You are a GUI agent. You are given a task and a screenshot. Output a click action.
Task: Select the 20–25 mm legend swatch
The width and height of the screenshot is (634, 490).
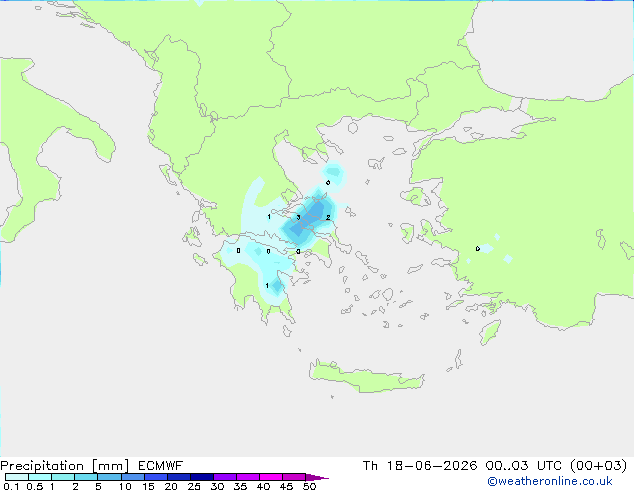pyautogui.click(x=178, y=477)
